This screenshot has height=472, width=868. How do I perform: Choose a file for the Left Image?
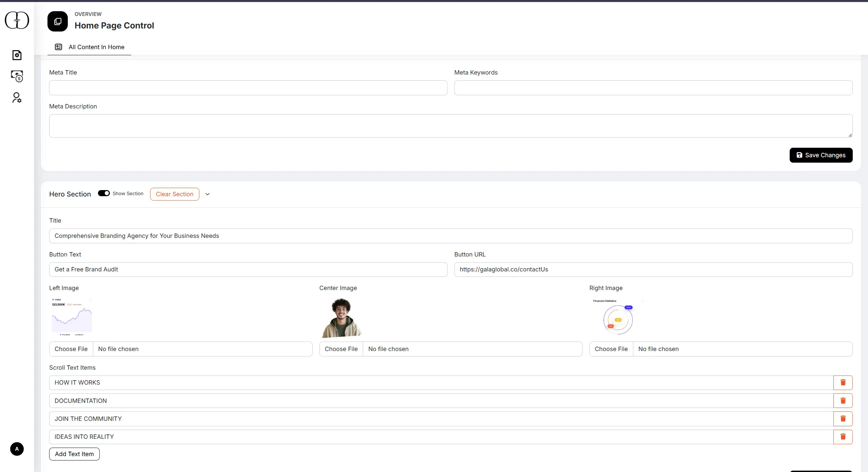71,349
